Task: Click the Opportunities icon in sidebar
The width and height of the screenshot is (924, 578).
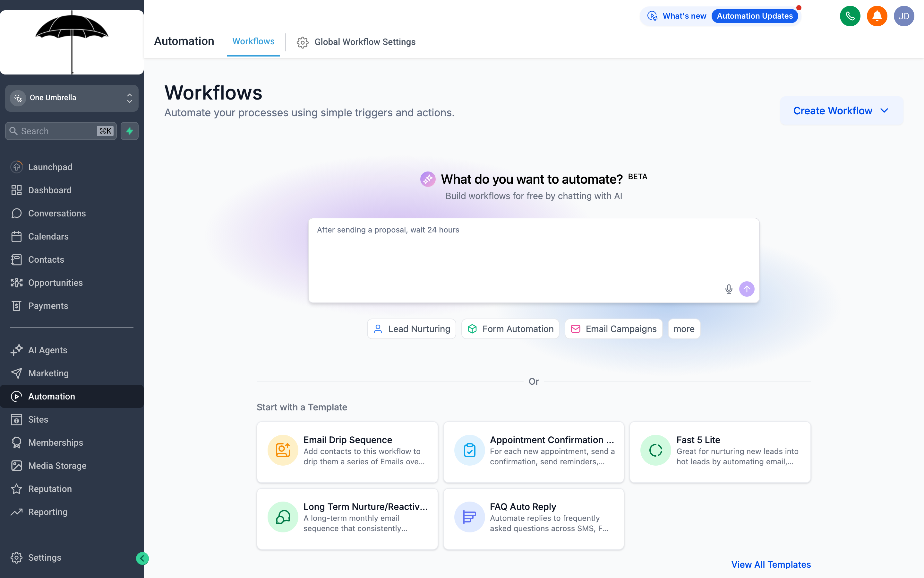Action: coord(16,283)
